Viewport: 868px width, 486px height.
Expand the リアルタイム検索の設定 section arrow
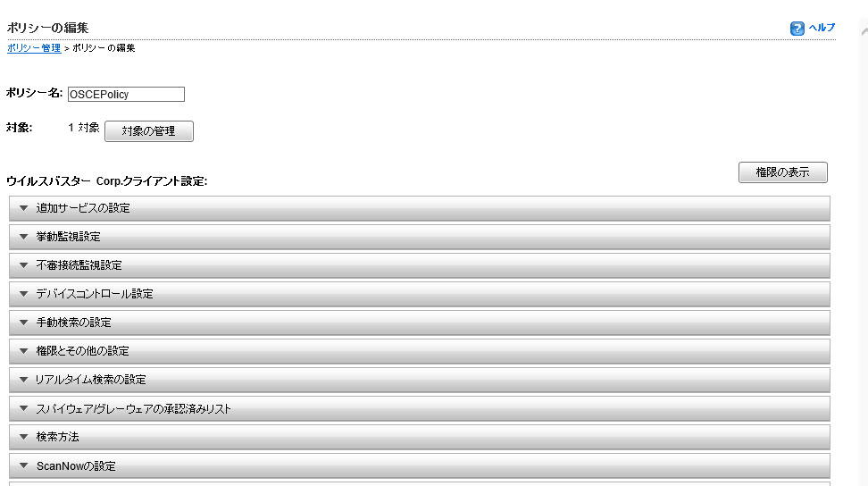coord(23,380)
